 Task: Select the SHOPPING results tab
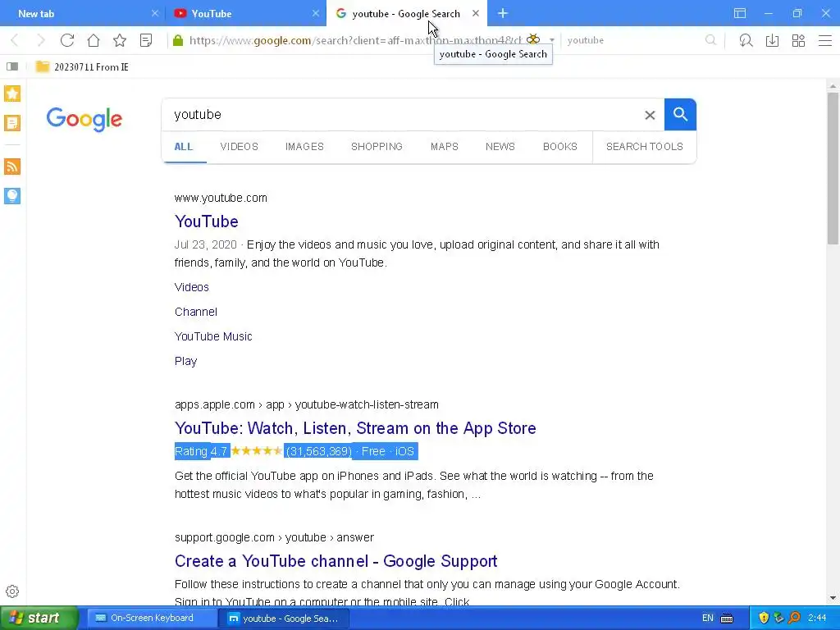377,147
